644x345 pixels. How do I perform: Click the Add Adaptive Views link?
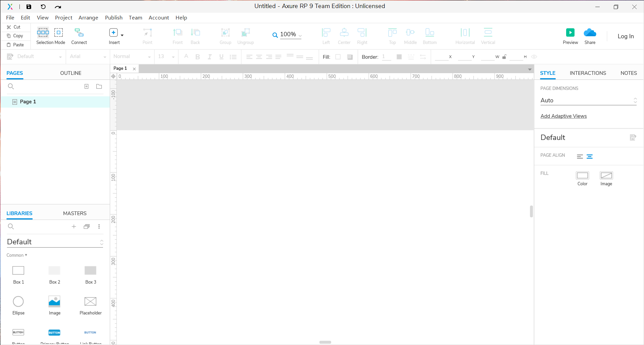point(563,116)
